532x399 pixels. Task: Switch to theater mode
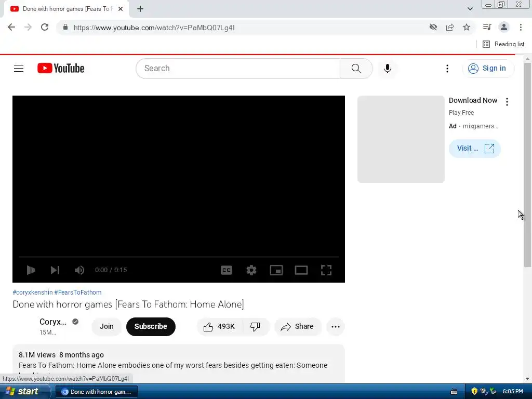coord(301,270)
